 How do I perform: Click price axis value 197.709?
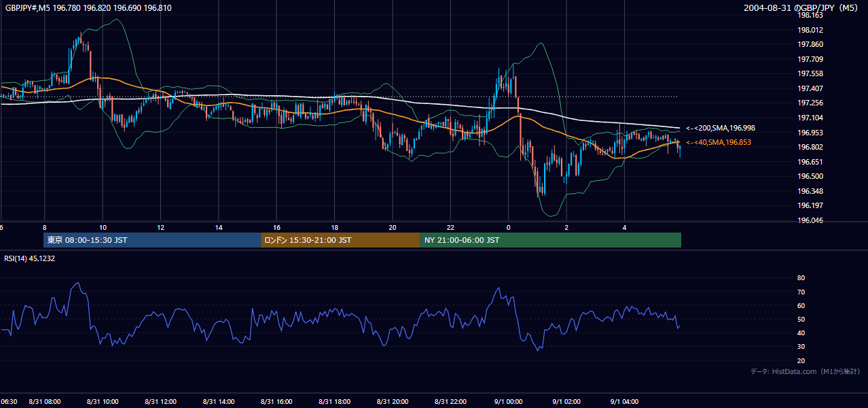pyautogui.click(x=810, y=59)
